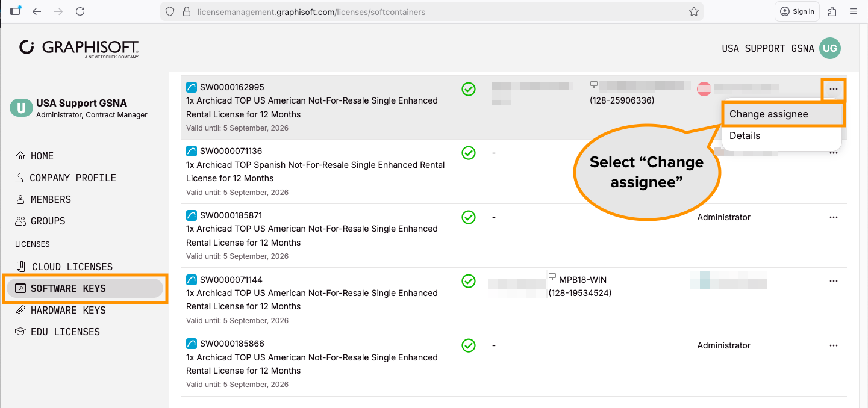Click the container ID (128-25906336)
The width and height of the screenshot is (868, 408).
(x=622, y=100)
